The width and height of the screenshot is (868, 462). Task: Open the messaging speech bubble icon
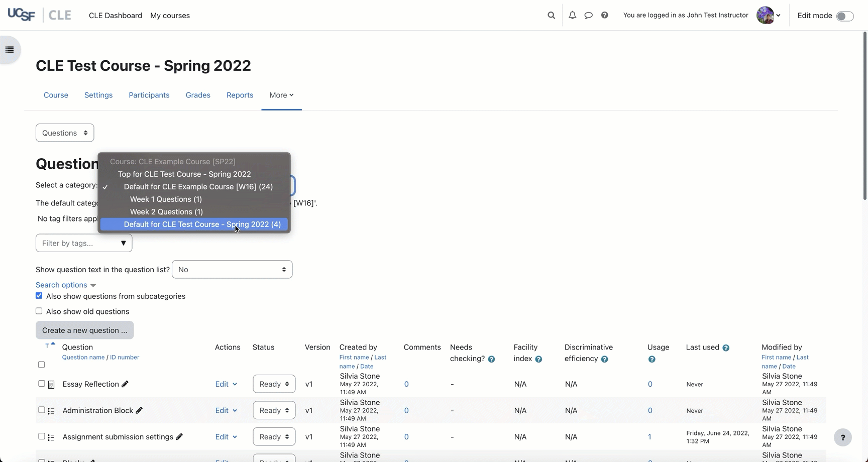coord(588,15)
